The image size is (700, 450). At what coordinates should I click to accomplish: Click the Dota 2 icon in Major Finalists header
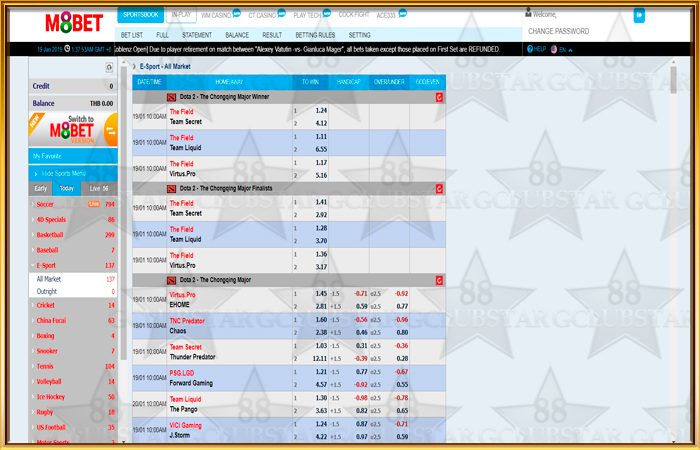(171, 189)
